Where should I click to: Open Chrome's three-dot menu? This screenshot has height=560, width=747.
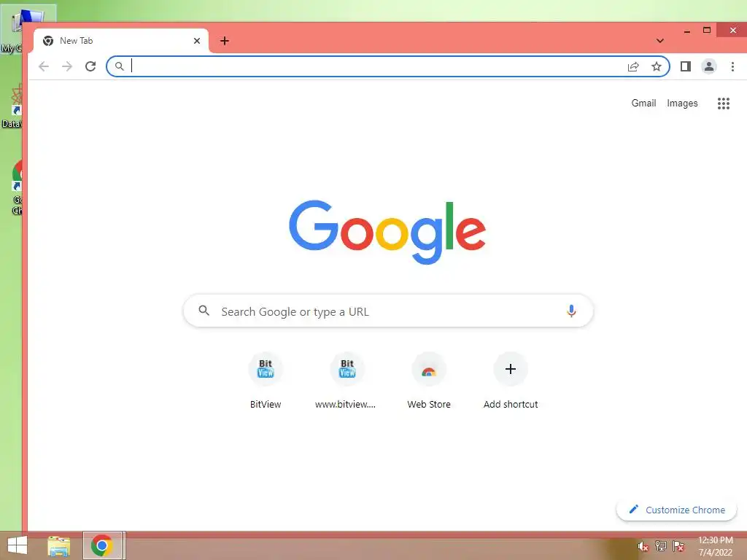tap(732, 66)
